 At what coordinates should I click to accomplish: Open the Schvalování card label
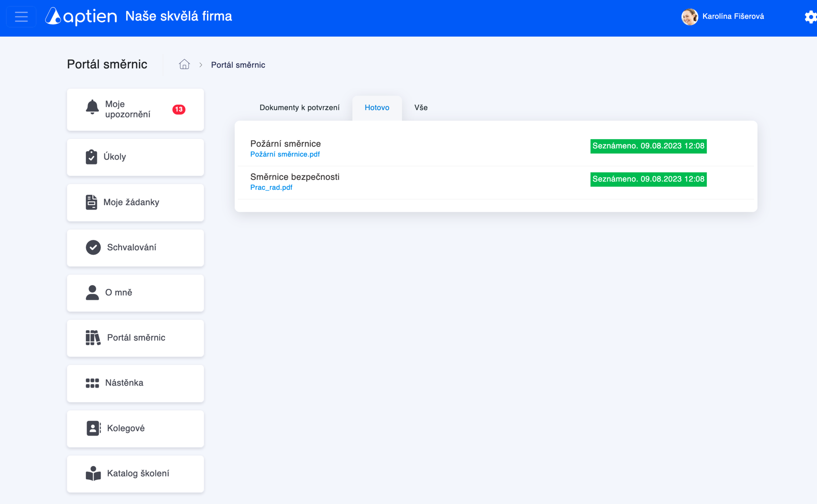[x=131, y=247]
